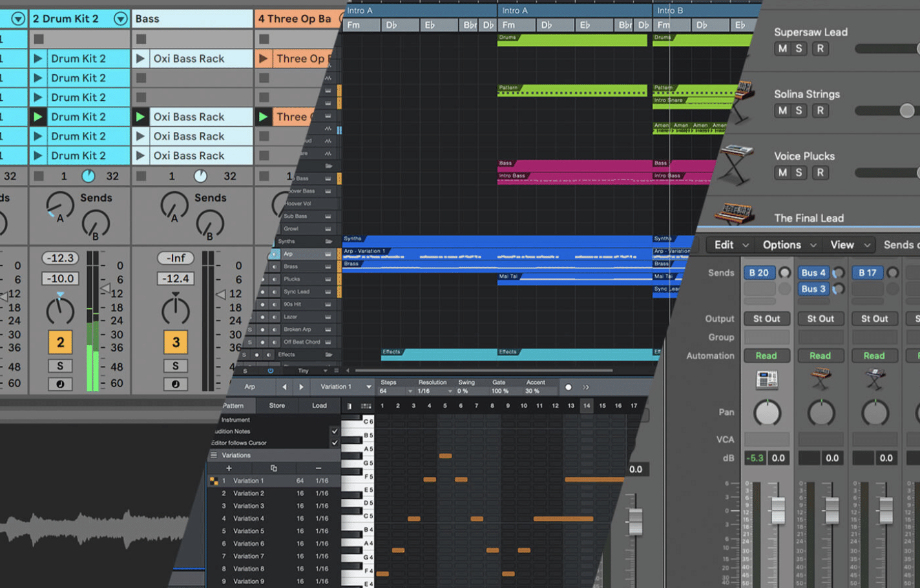The image size is (920, 588).
Task: Click the Drum Kit 2 clip progress pie indicator
Action: click(89, 176)
